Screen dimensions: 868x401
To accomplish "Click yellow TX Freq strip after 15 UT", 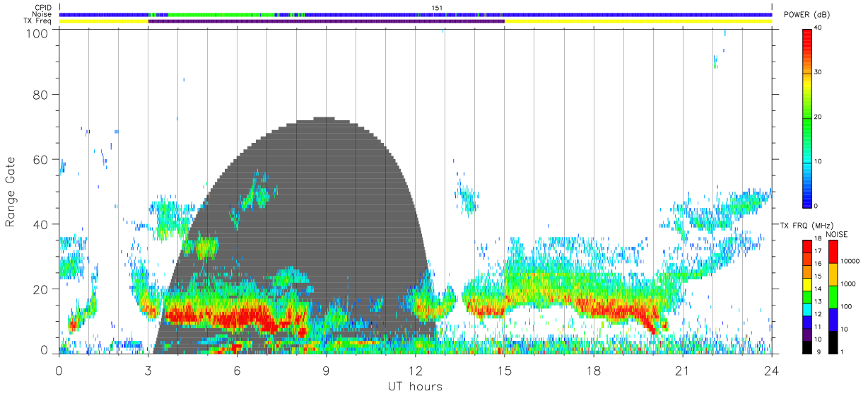I will (x=638, y=21).
